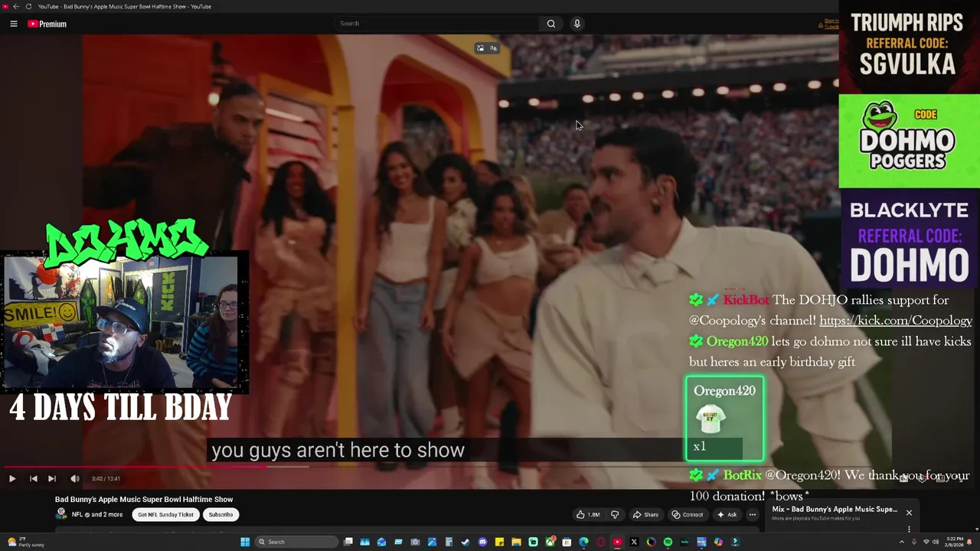Screen dimensions: 980x551
Task: Switch to YouTube app on taskbar
Action: tap(617, 542)
